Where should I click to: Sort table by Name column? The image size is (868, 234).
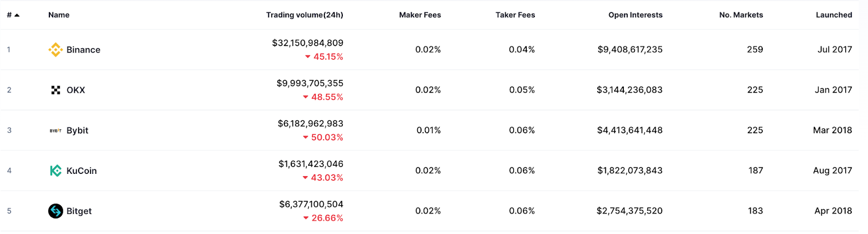pyautogui.click(x=59, y=15)
